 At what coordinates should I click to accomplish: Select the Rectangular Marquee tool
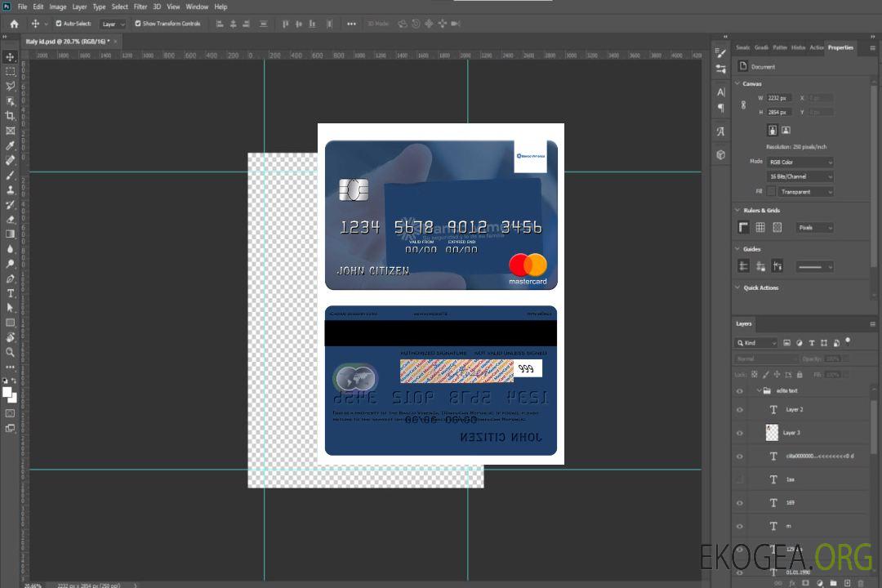[x=10, y=72]
